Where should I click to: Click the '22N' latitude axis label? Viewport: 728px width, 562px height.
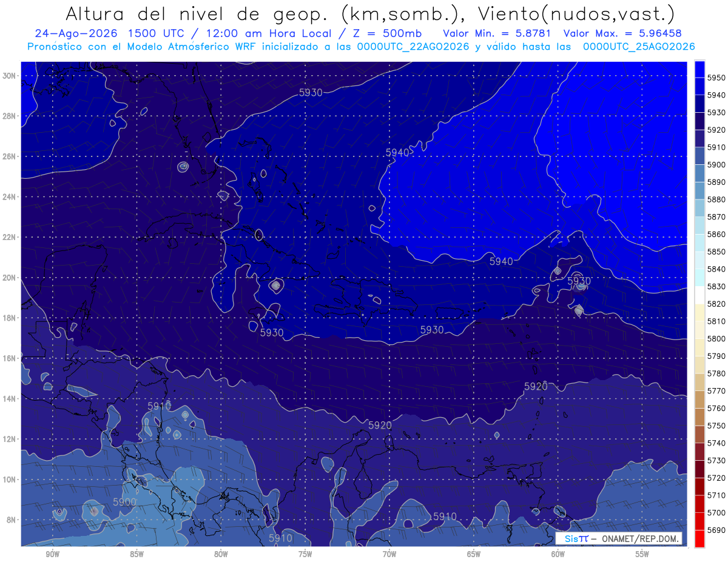point(10,237)
